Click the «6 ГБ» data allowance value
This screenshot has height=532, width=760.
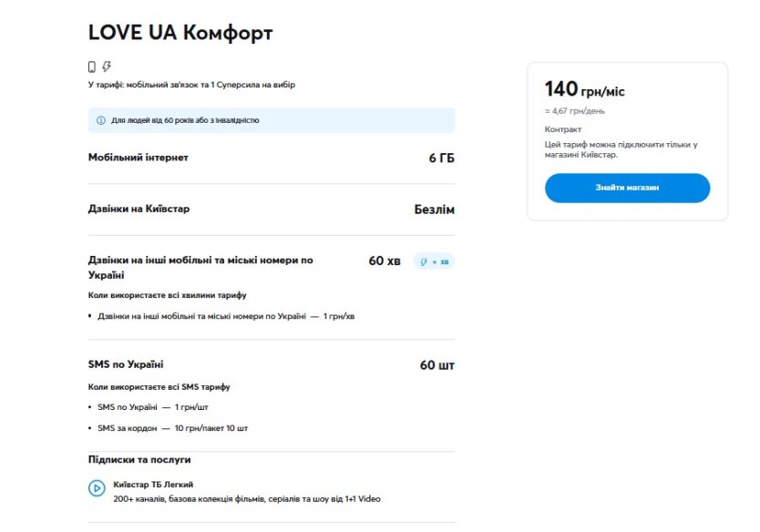pyautogui.click(x=443, y=157)
